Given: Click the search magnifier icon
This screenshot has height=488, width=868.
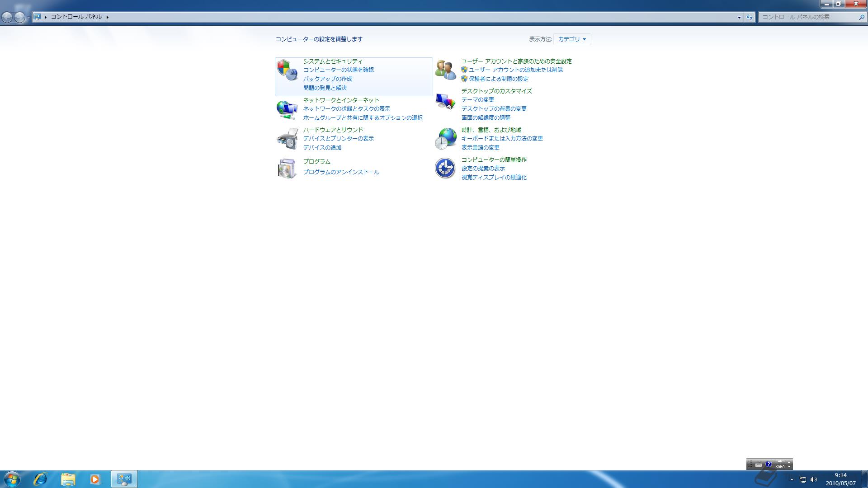Looking at the screenshot, I should click(x=861, y=17).
